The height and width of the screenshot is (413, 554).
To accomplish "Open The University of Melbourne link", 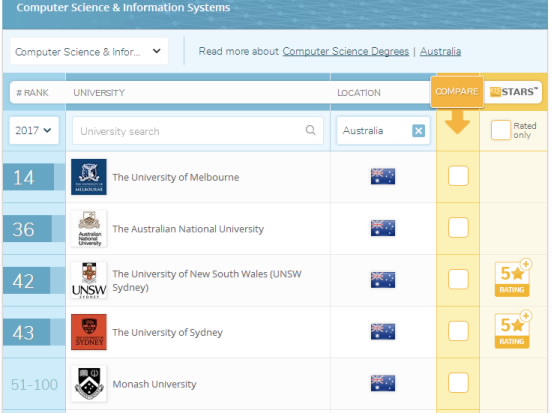I will click(176, 177).
